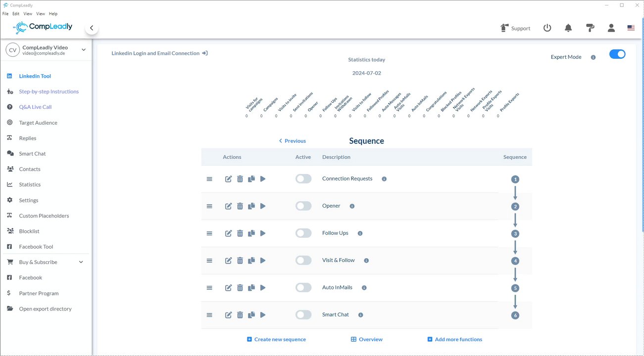Play the Smart Chat step
This screenshot has width=644, height=356.
click(x=263, y=315)
